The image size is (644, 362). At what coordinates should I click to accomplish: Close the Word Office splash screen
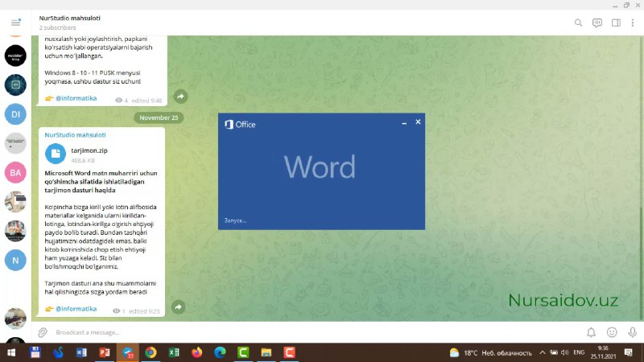418,122
